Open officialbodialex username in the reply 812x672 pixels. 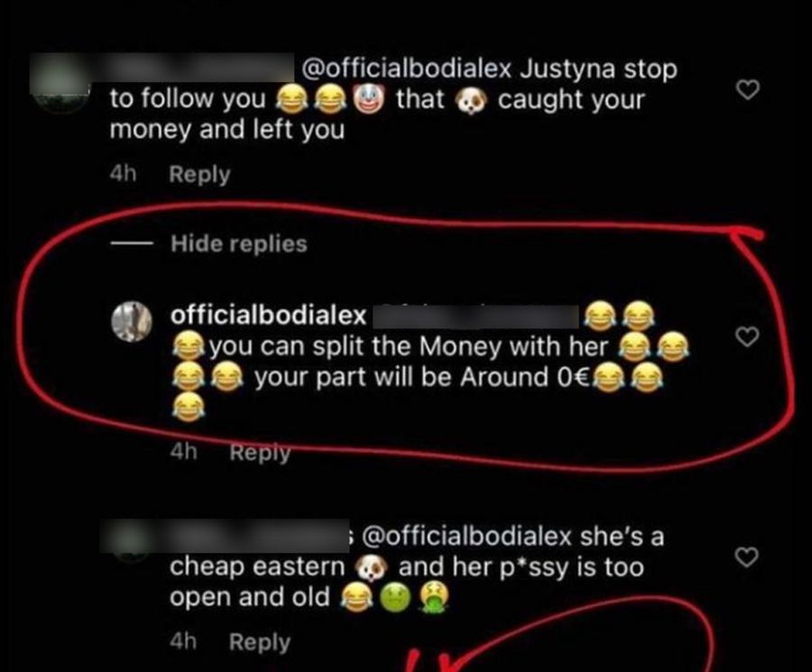tap(268, 316)
